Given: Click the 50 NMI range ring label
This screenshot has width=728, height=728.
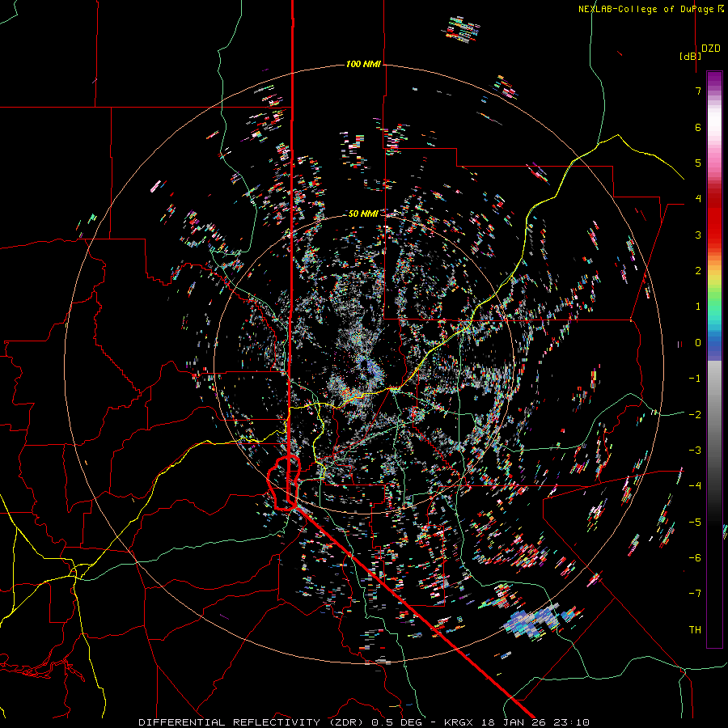Looking at the screenshot, I should 363,214.
